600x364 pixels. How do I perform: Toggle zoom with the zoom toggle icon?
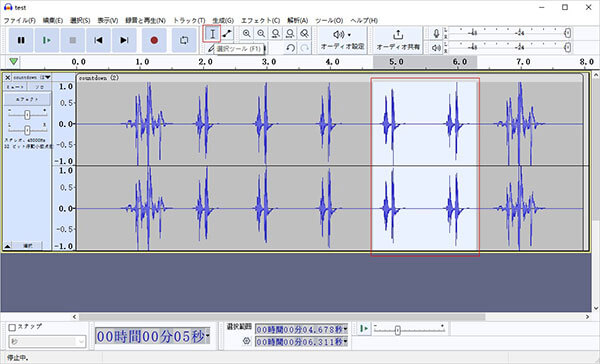point(304,34)
